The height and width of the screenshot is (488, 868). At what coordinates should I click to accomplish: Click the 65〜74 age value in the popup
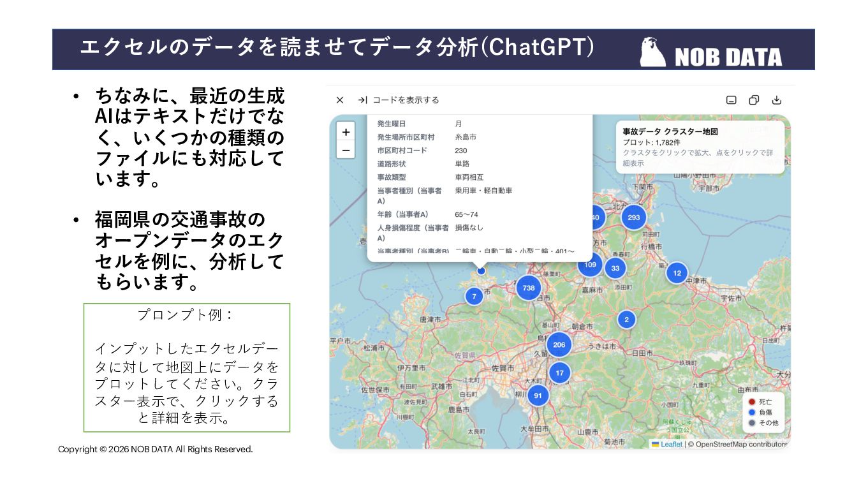[x=466, y=214]
